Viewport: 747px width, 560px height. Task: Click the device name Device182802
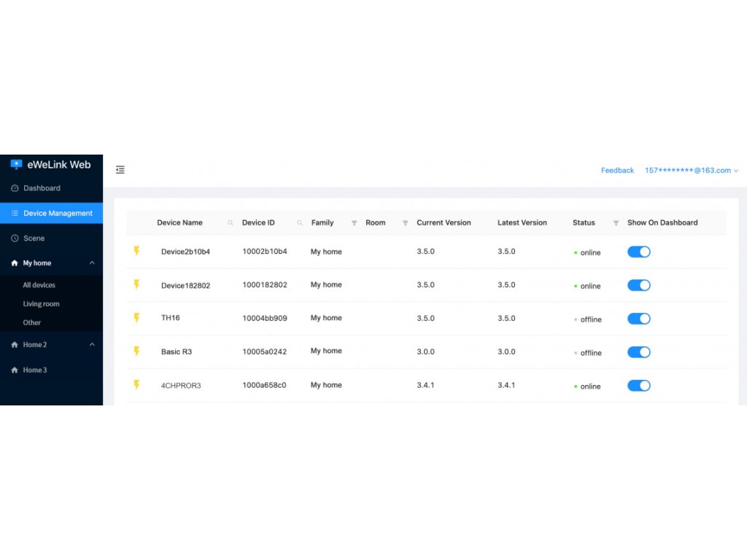pyautogui.click(x=185, y=286)
